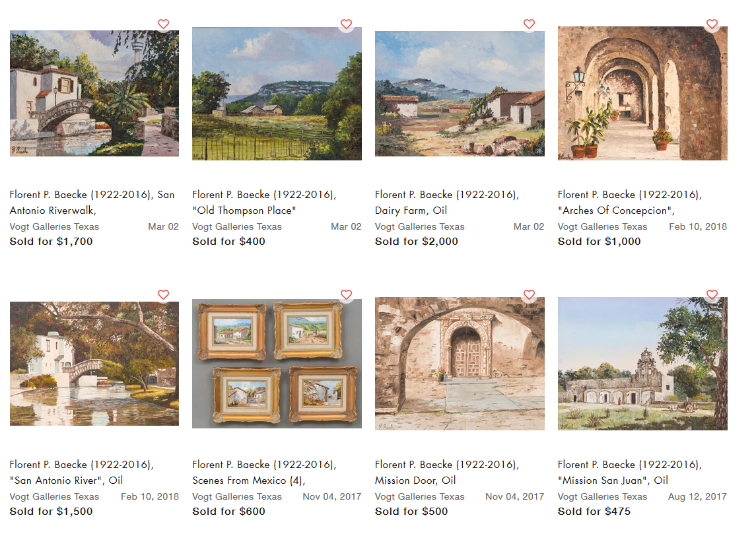View the Mission San Juan painting thumbnail
The image size is (756, 534).
coord(642,364)
